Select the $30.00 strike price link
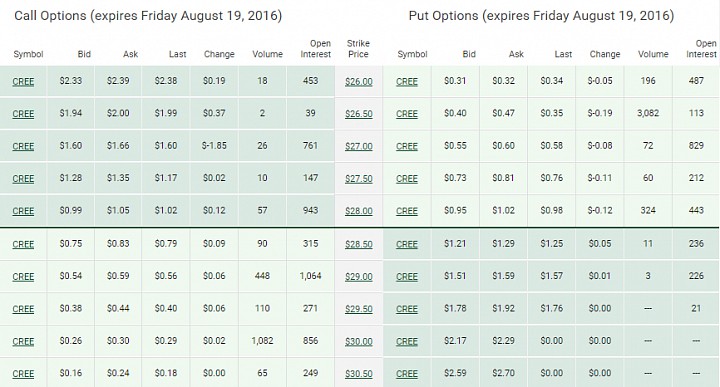Screen dimensions: 720x387 (359, 342)
